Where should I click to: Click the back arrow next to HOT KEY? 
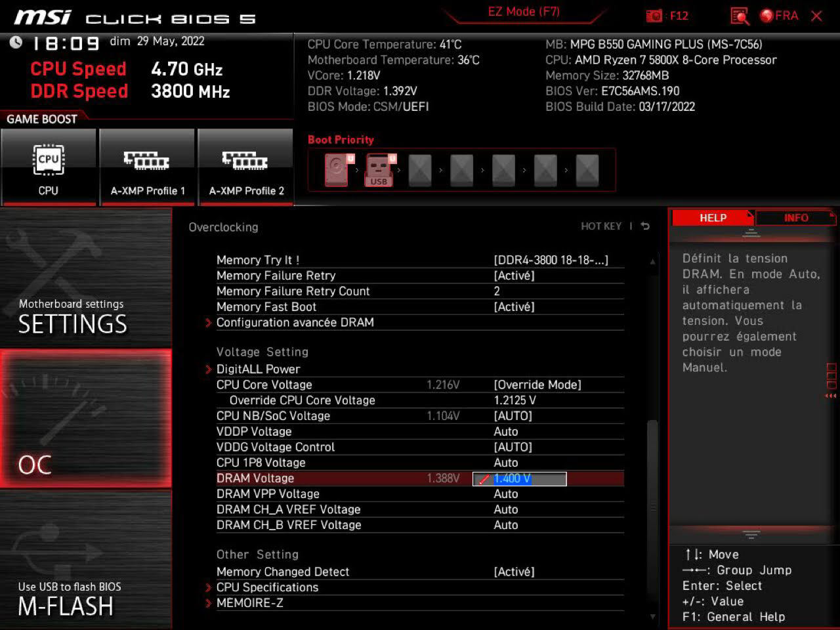(x=645, y=226)
